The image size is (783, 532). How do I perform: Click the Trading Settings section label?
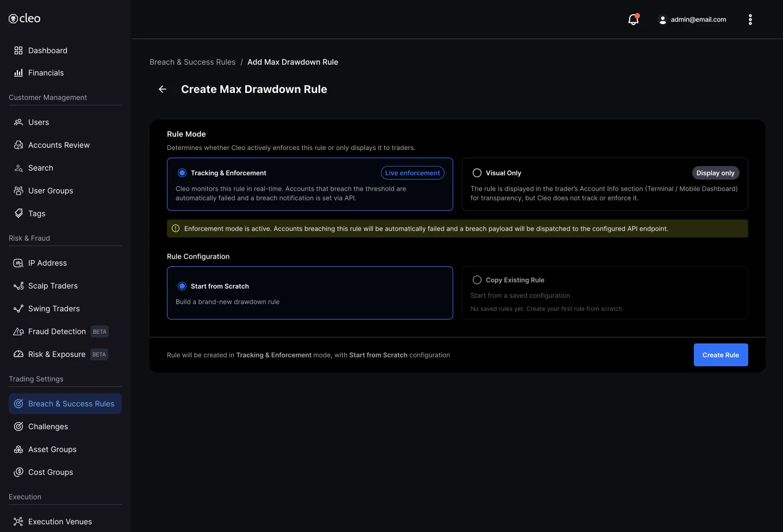pos(36,379)
